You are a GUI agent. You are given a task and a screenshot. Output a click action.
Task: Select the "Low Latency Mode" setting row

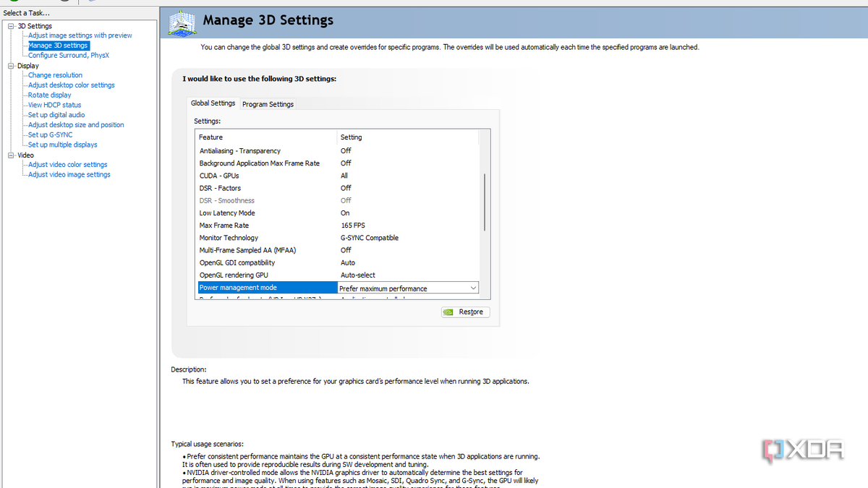(226, 213)
